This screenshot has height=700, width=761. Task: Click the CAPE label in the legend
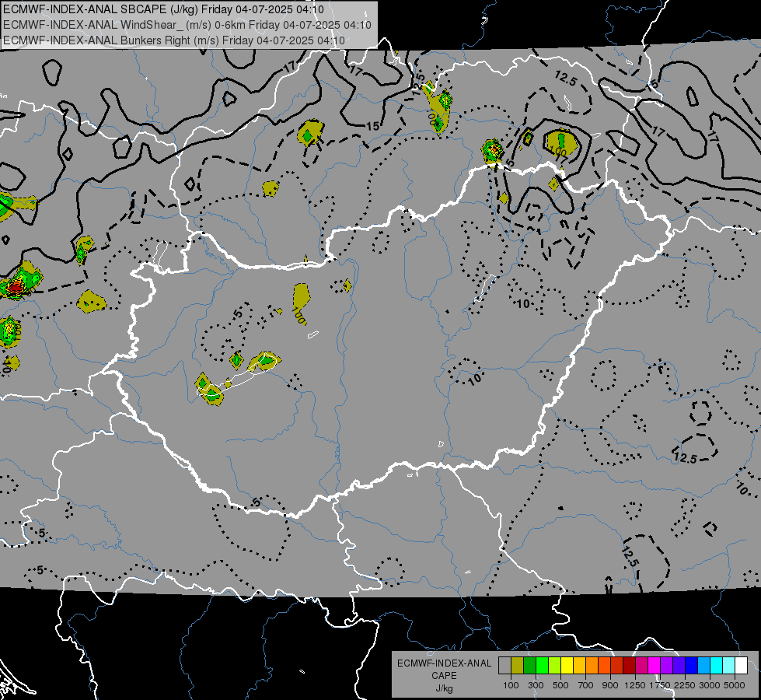click(444, 676)
